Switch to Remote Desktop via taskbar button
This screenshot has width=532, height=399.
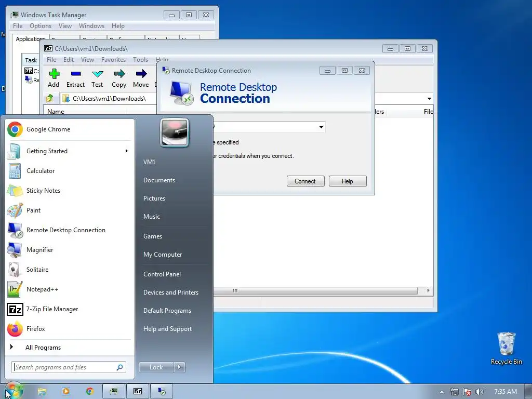point(162,392)
